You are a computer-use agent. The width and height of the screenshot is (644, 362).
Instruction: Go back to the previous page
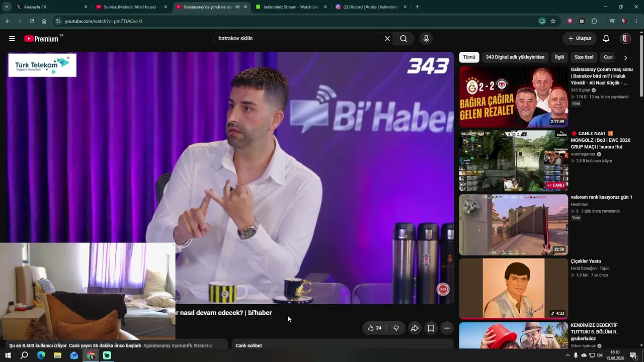pos(8,21)
